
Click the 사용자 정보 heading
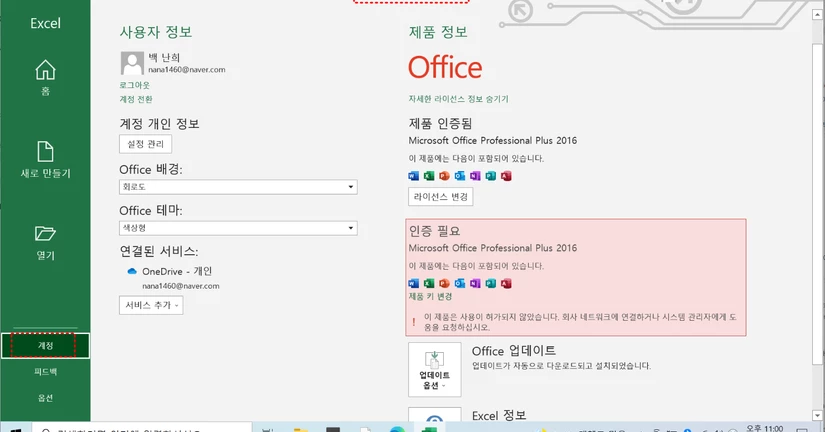(x=156, y=32)
